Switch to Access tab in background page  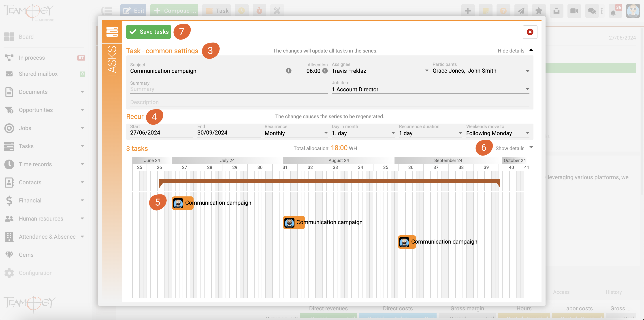point(561,292)
